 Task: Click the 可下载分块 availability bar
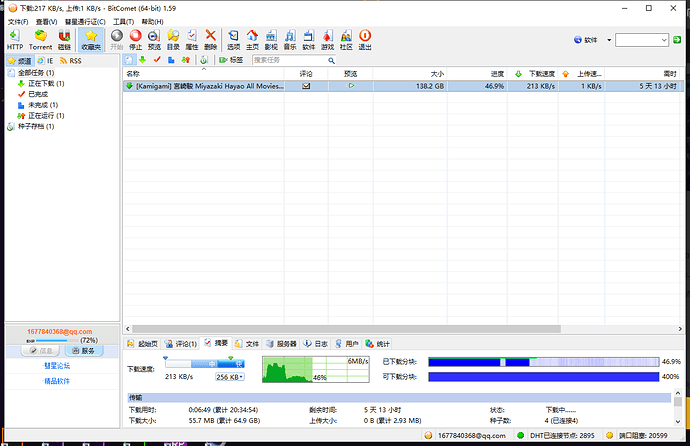543,377
